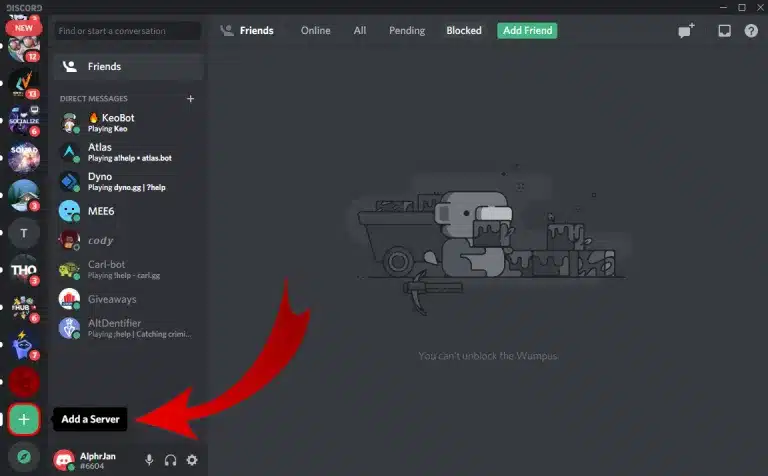Click the green Add a Server plus icon
Screen dimensions: 768x476
(24, 419)
